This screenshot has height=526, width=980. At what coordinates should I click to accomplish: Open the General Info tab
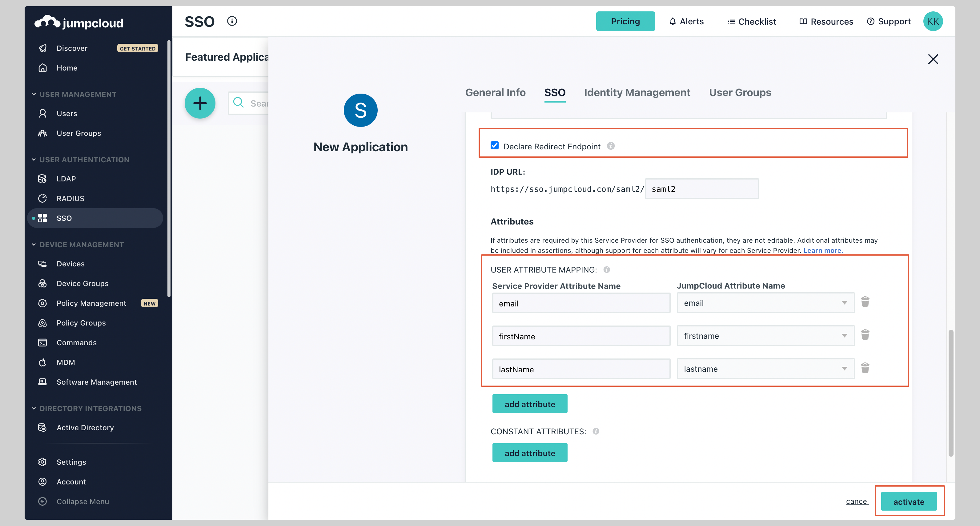(495, 92)
